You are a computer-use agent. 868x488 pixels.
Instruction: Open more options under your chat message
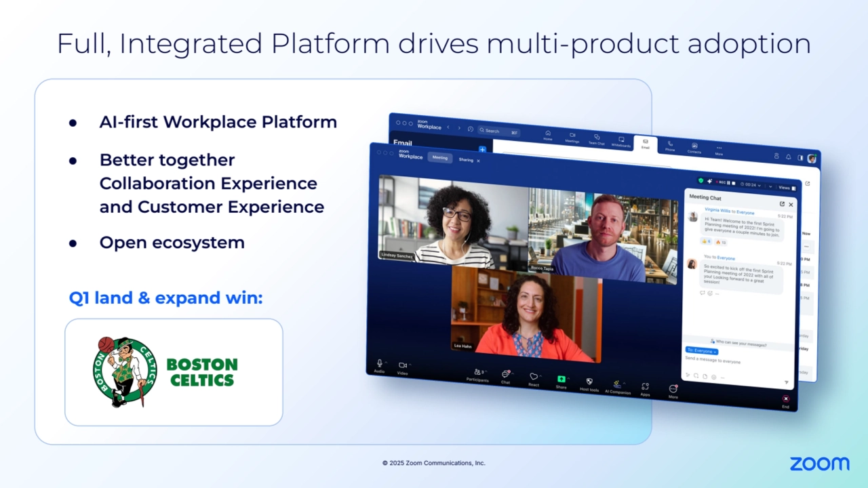[x=717, y=294]
